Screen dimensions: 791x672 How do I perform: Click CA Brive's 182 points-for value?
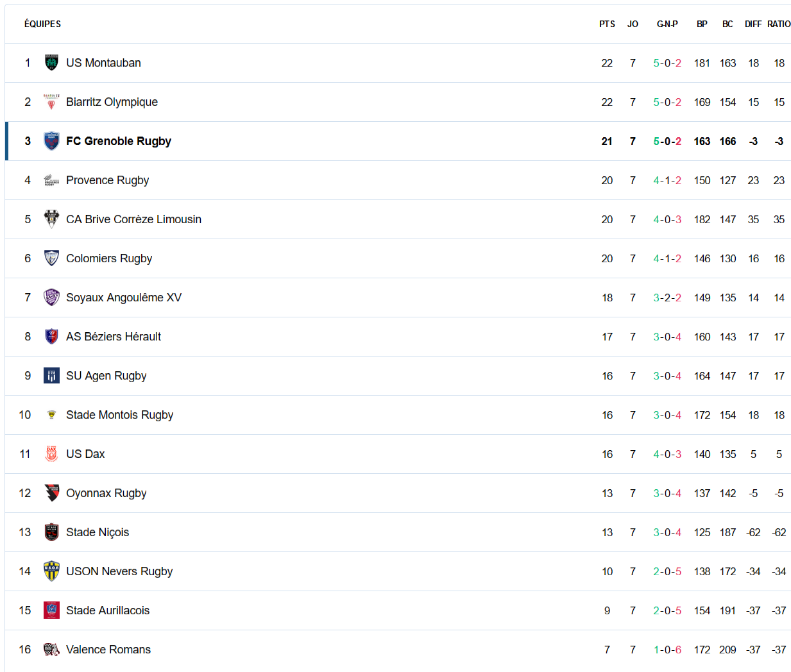tap(702, 219)
